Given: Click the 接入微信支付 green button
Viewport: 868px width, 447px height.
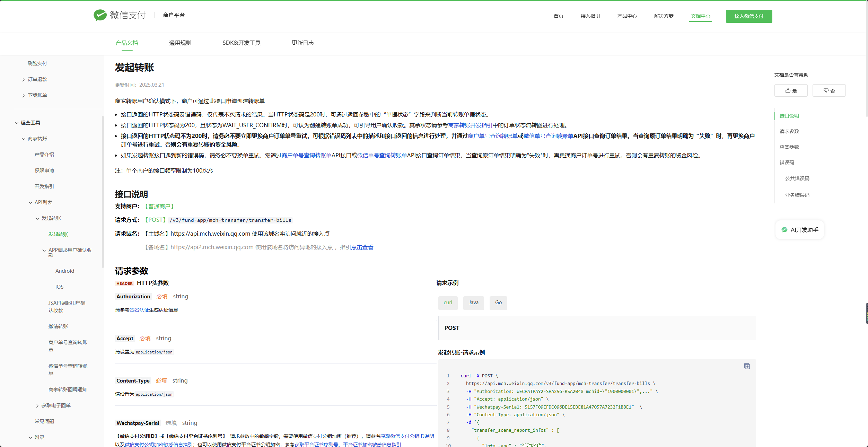Looking at the screenshot, I should click(749, 16).
